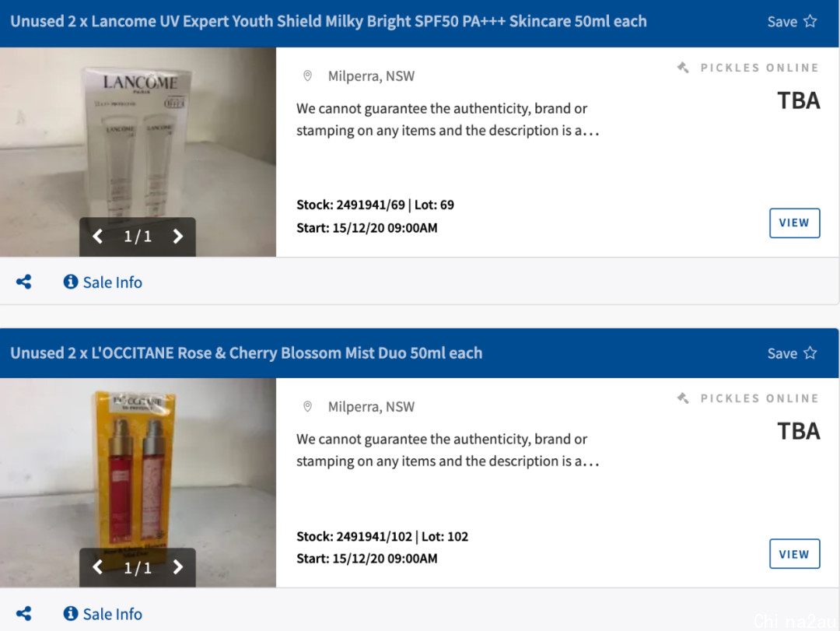Show next image of Lancome listing

pyautogui.click(x=178, y=237)
